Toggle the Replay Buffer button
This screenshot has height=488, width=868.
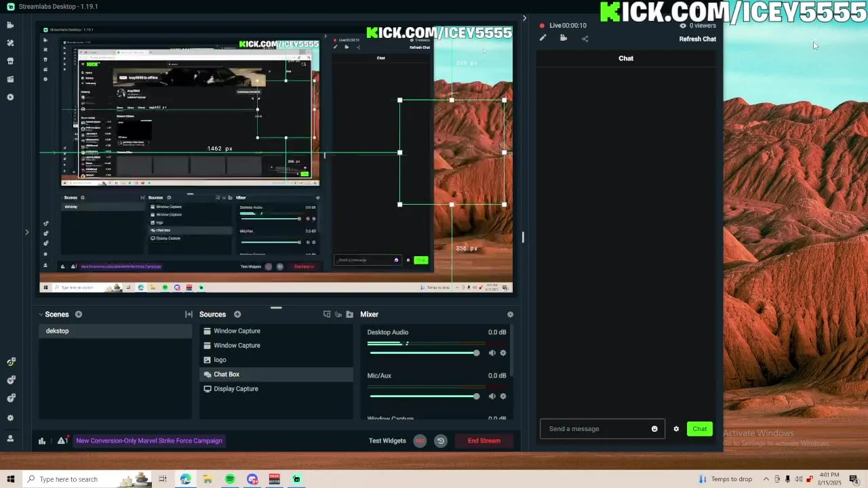pos(441,441)
